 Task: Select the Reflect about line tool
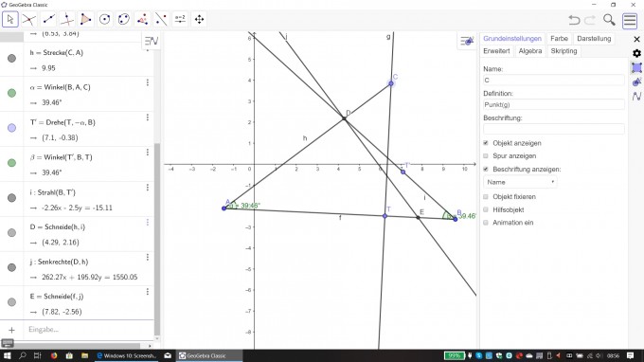[x=161, y=19]
